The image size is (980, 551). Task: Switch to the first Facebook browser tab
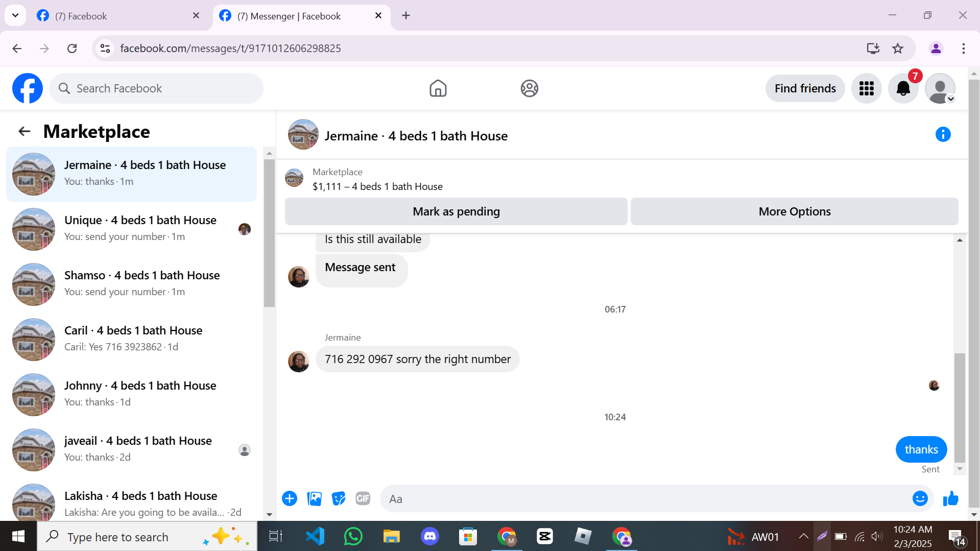119,16
